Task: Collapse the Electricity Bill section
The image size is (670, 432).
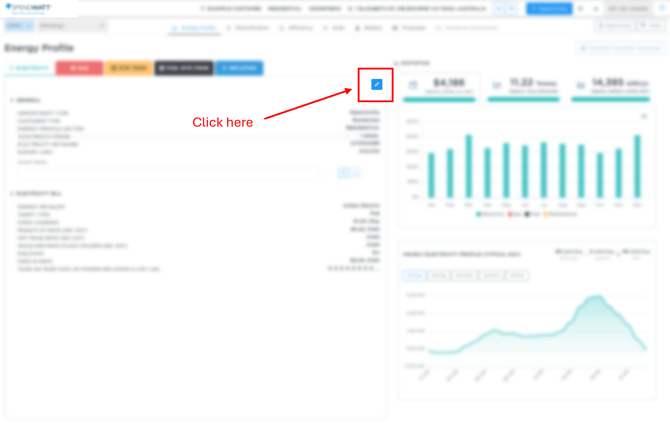Action: click(x=12, y=193)
